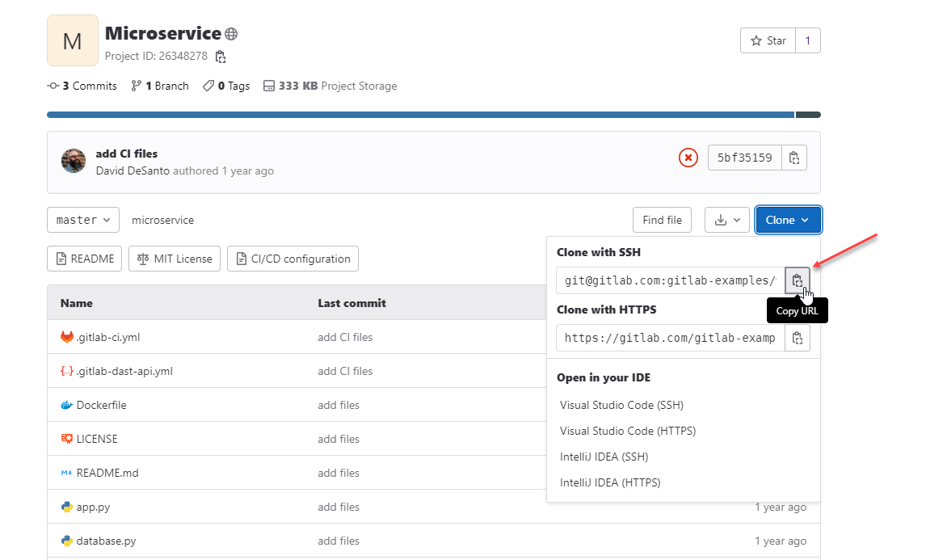926x560 pixels.
Task: View the star count of 1
Action: (x=808, y=40)
